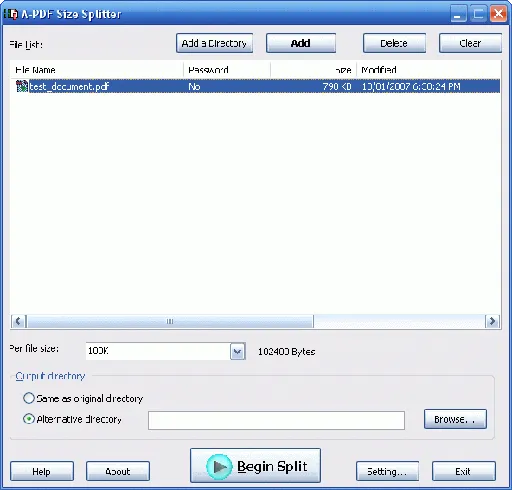Close the A-PDF Size Splitter window
The image size is (512, 490).
[499, 14]
